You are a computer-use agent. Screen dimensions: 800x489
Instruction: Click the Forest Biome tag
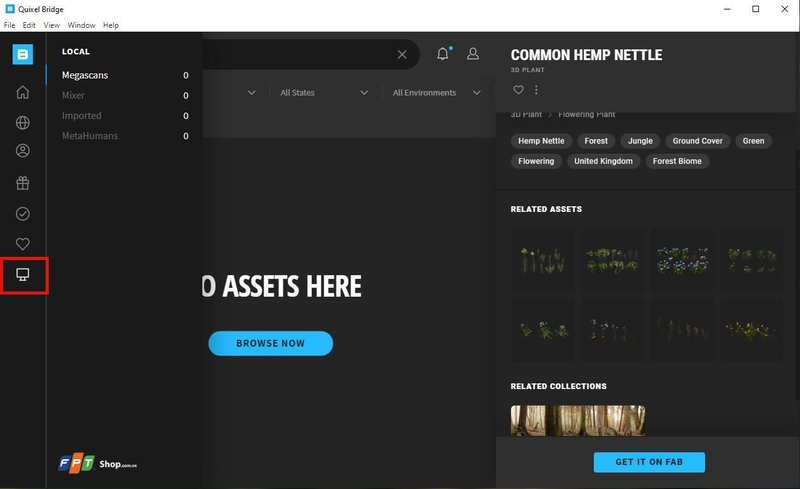pos(677,161)
